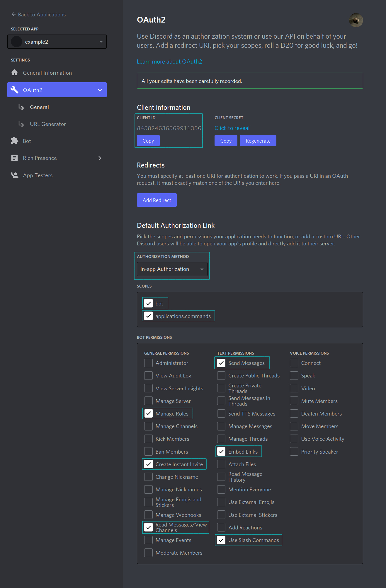Check the Moderate Members permission

(149, 553)
